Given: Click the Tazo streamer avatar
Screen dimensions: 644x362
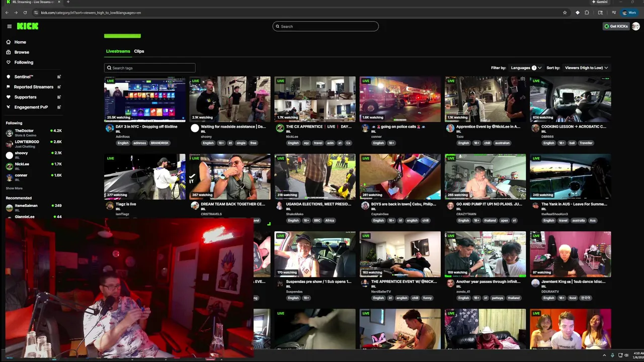Looking at the screenshot, I should click(450, 128).
